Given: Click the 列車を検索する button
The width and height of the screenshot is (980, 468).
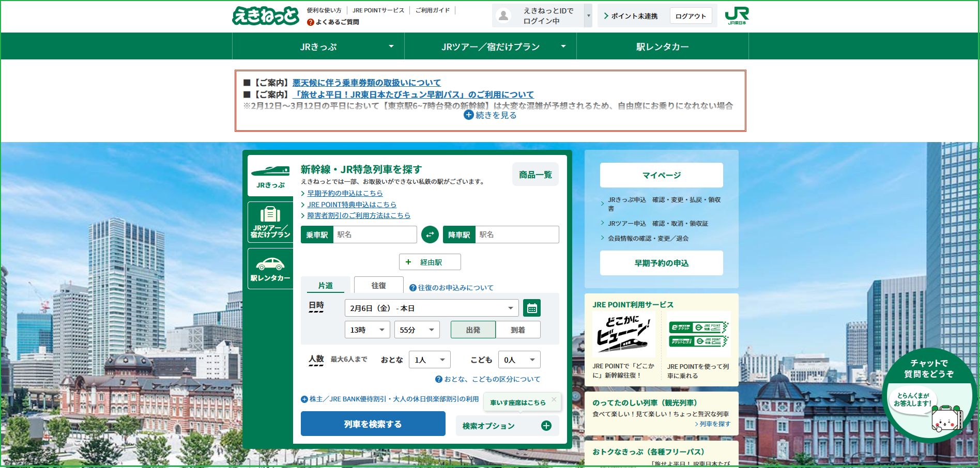Looking at the screenshot, I should coord(373,424).
